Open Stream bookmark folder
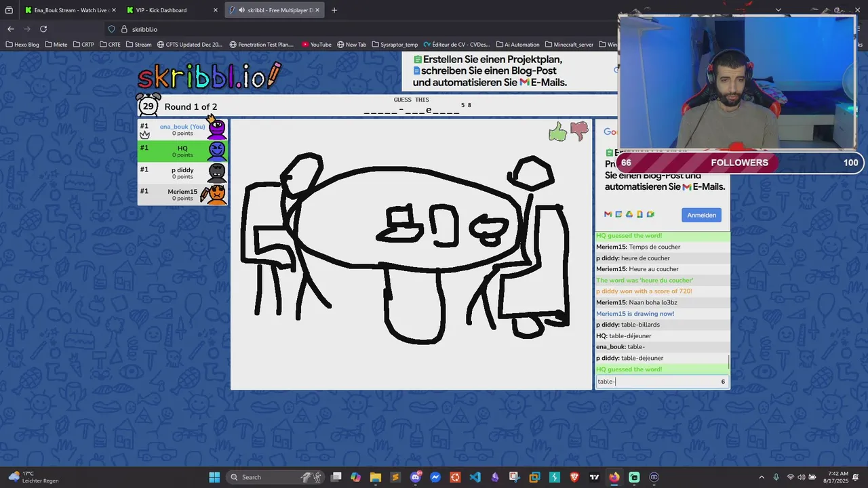868x488 pixels. tap(138, 45)
